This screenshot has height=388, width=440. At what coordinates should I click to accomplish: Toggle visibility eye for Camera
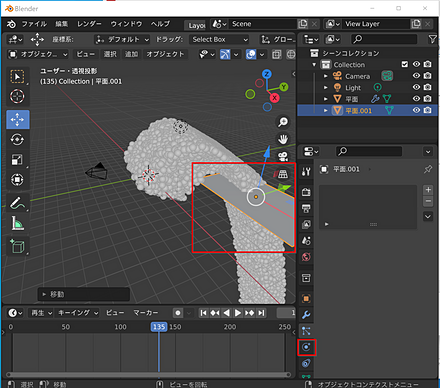416,76
